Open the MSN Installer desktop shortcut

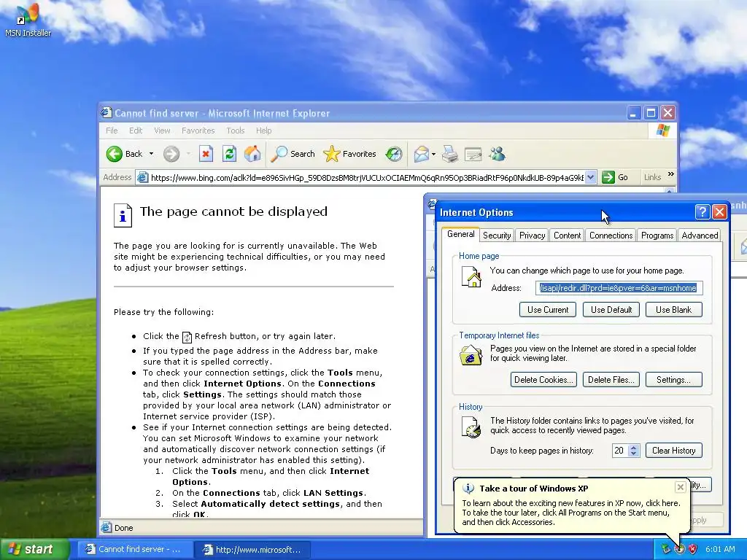coord(28,20)
